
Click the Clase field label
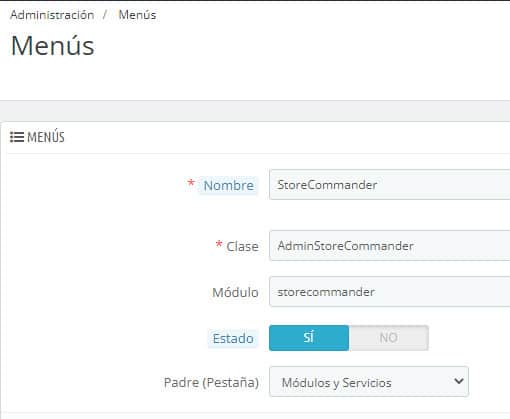242,246
